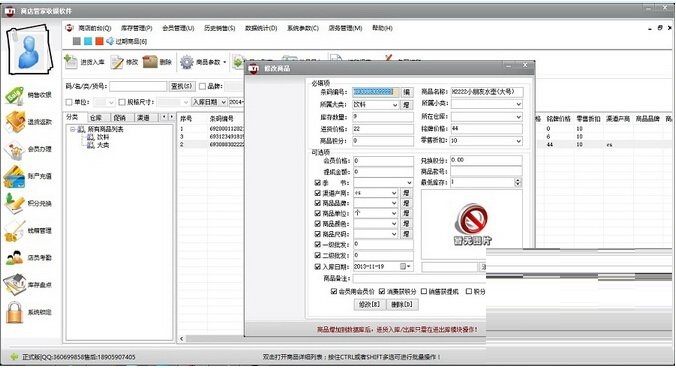The image size is (676, 368).
Task: Click the 码/名/类/货号 search input field
Action: point(138,86)
